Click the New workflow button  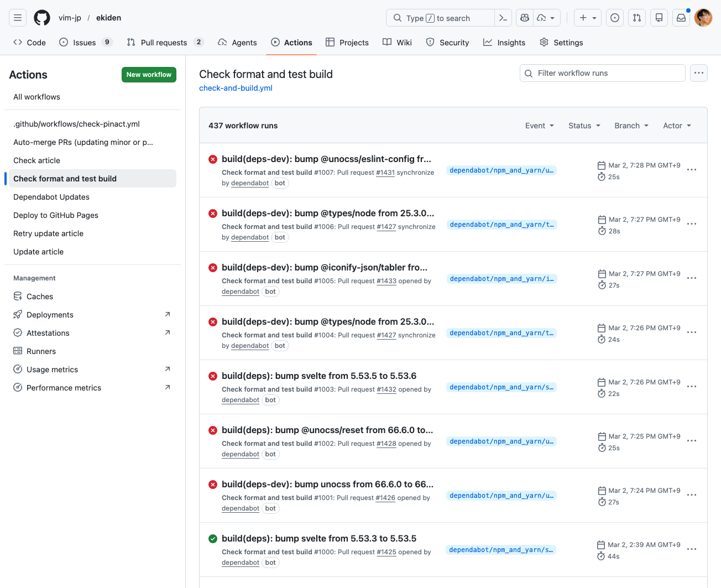[x=149, y=75]
